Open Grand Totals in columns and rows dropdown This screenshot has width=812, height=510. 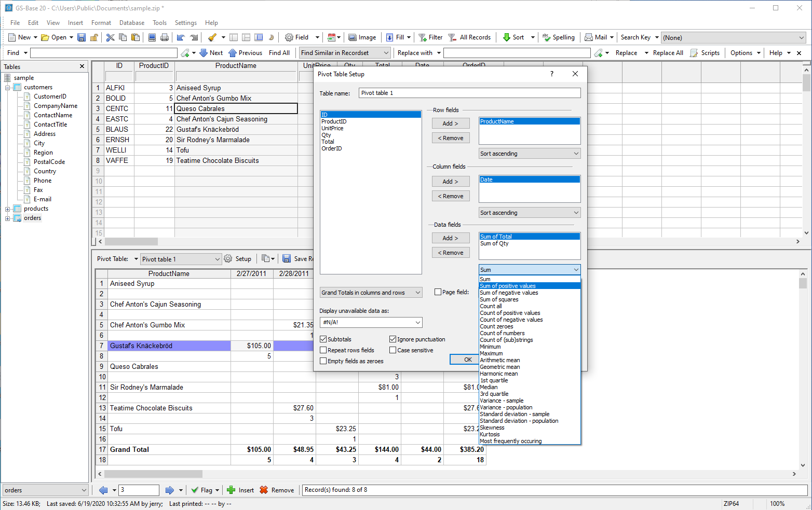pyautogui.click(x=371, y=293)
